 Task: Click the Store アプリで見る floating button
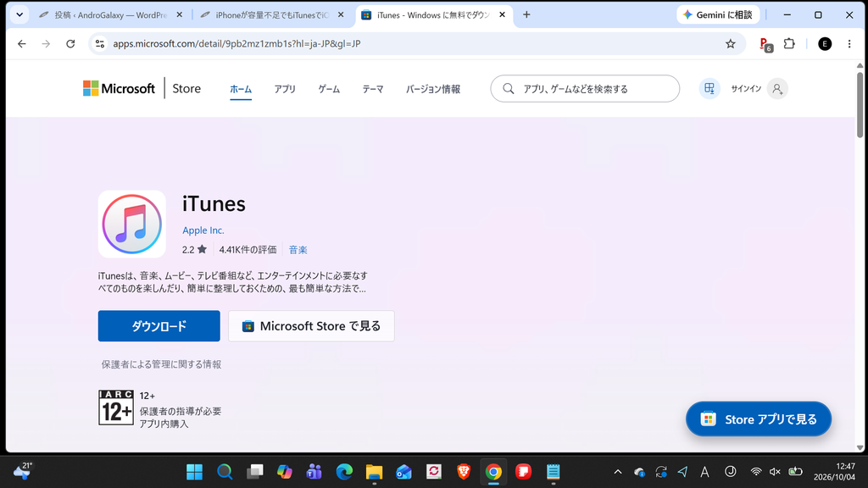pyautogui.click(x=759, y=419)
